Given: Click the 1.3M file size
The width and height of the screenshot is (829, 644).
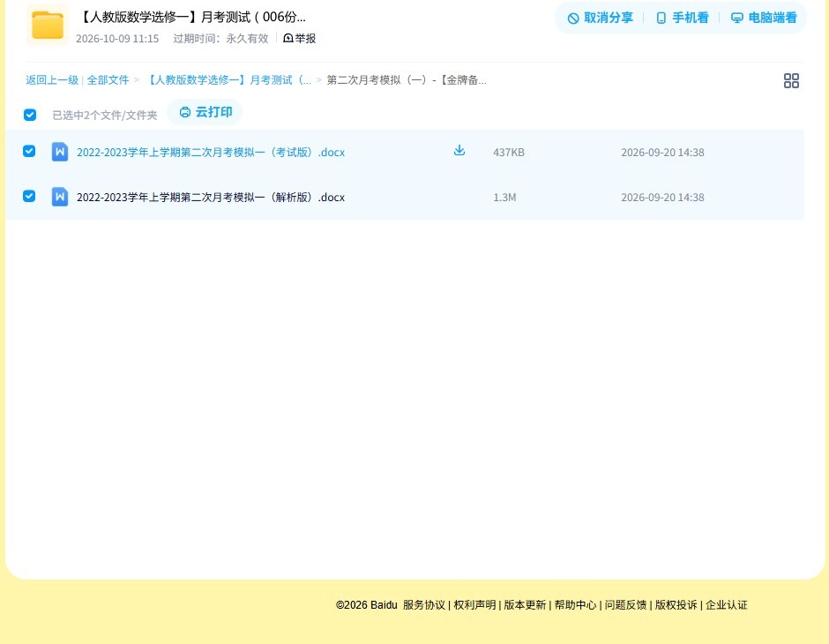Looking at the screenshot, I should click(504, 198).
